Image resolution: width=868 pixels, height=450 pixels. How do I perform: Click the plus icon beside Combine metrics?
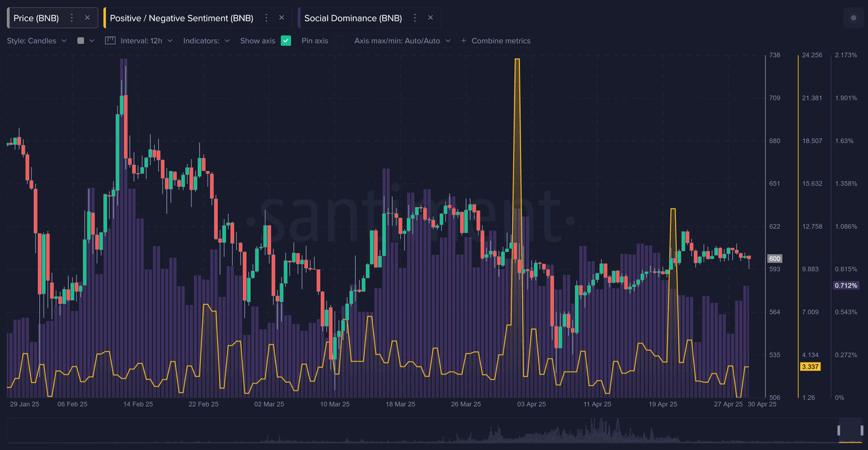[x=463, y=41]
